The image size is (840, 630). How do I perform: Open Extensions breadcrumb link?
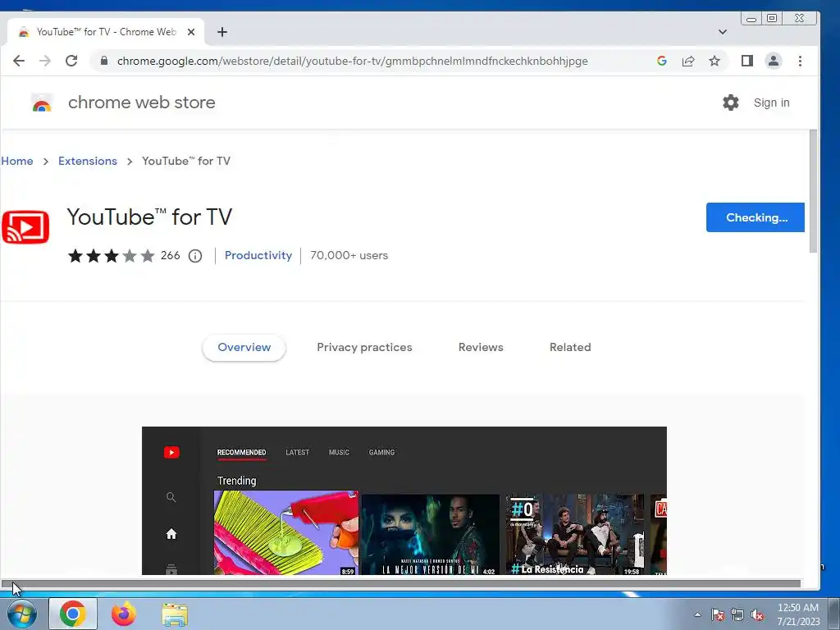pyautogui.click(x=87, y=162)
